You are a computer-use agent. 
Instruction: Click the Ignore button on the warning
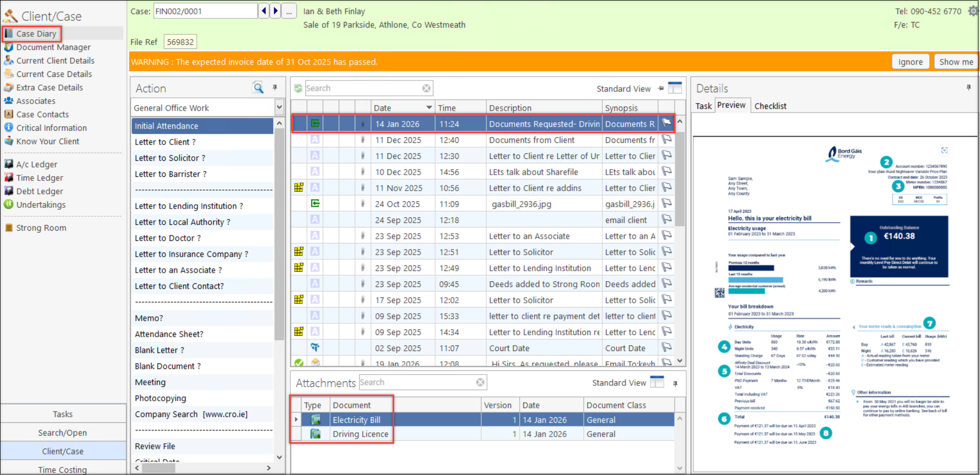point(910,62)
